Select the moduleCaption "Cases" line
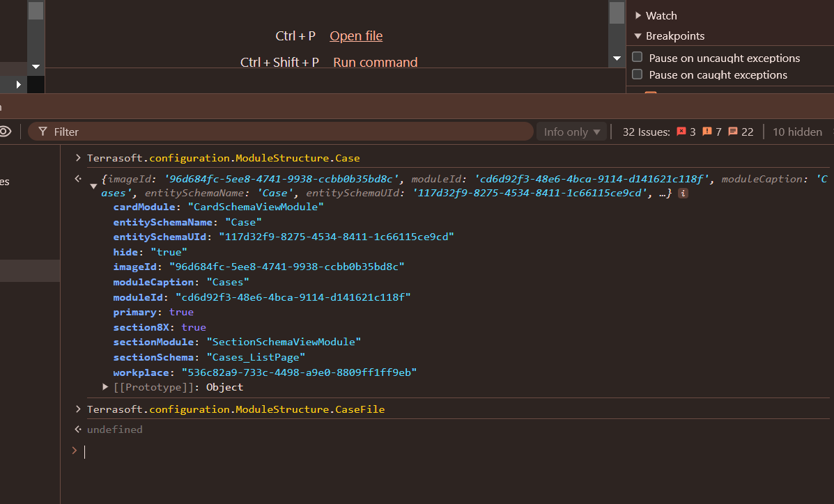This screenshot has width=834, height=504. 181,282
